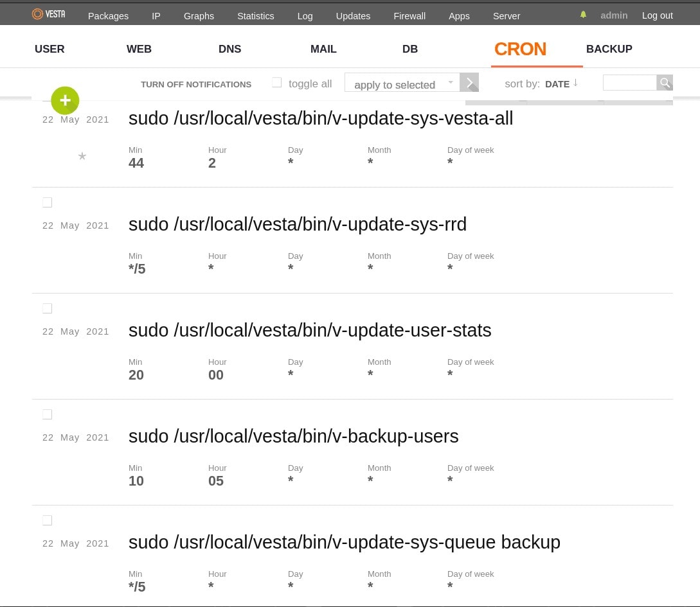The width and height of the screenshot is (700, 607).
Task: Click Min value 10 of backup-users job
Action: tap(136, 481)
